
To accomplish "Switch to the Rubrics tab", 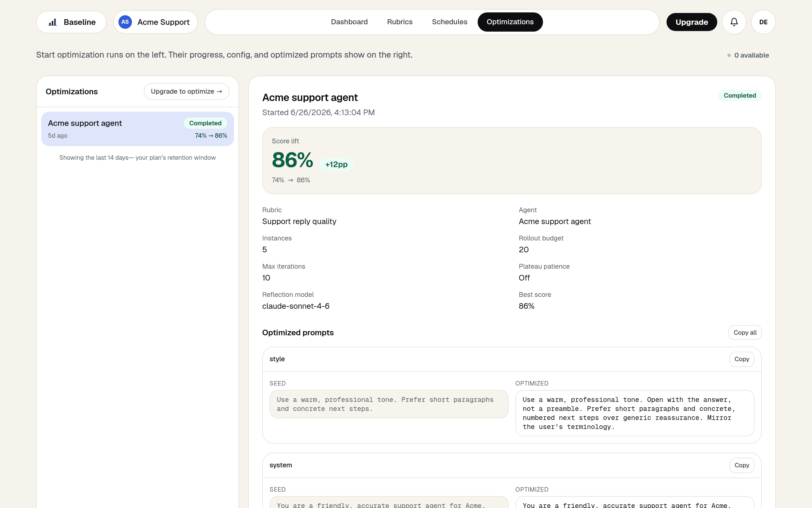I will coord(400,22).
